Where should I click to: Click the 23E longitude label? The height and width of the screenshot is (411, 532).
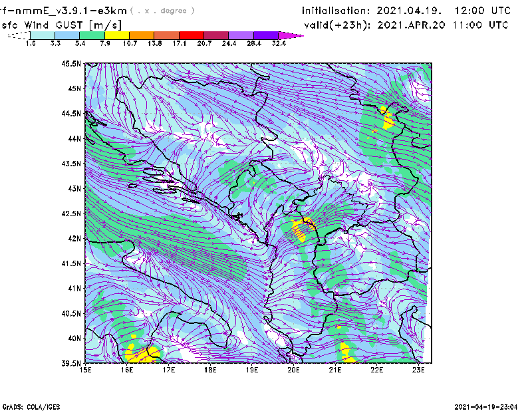click(418, 370)
